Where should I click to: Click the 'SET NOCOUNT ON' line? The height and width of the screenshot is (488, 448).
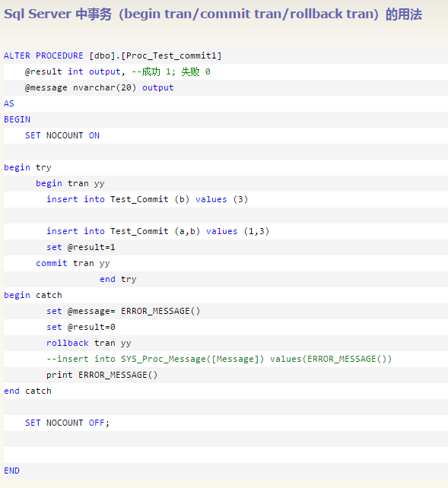pos(62,135)
